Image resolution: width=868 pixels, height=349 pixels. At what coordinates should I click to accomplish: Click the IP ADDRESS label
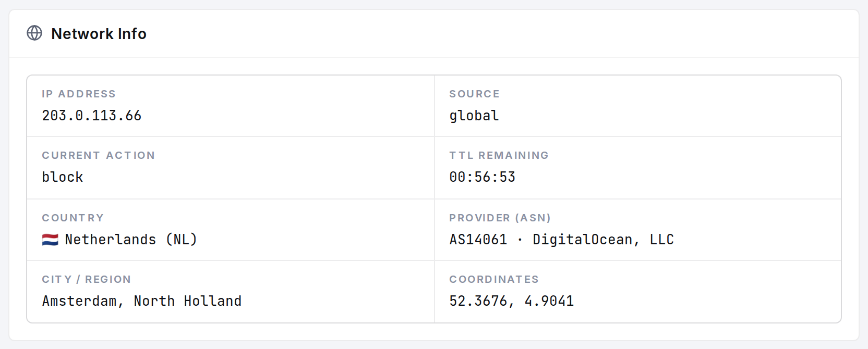(x=79, y=94)
